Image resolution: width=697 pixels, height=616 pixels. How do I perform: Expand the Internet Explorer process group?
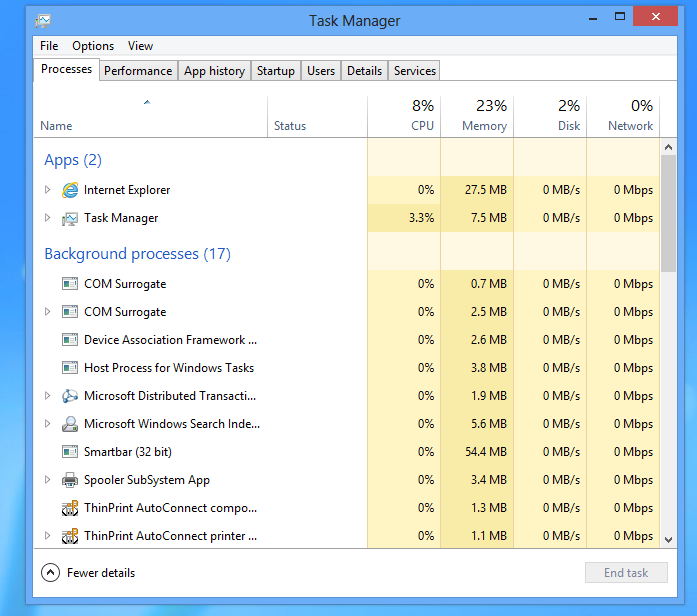pyautogui.click(x=47, y=190)
